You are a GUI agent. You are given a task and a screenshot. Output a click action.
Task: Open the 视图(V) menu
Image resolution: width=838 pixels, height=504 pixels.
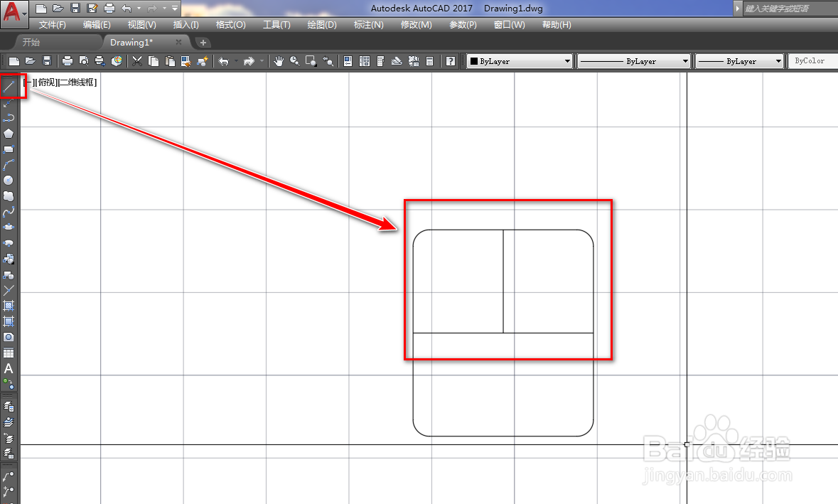pos(141,25)
